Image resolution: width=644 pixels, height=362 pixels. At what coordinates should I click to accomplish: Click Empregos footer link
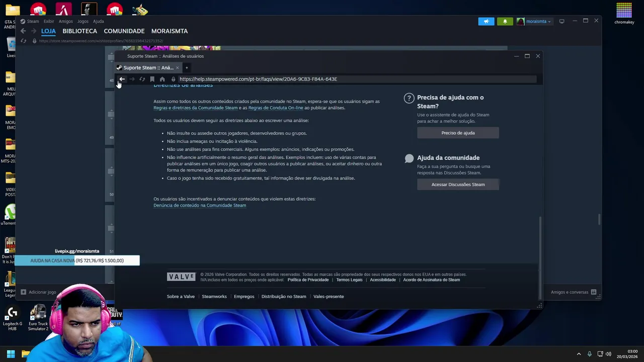click(x=244, y=297)
